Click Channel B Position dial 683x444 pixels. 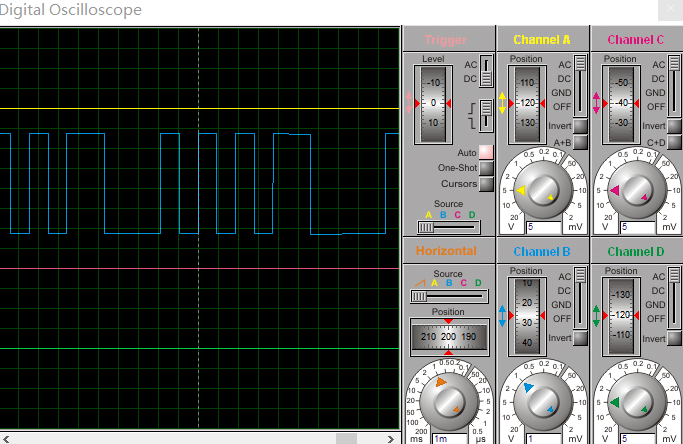point(527,315)
